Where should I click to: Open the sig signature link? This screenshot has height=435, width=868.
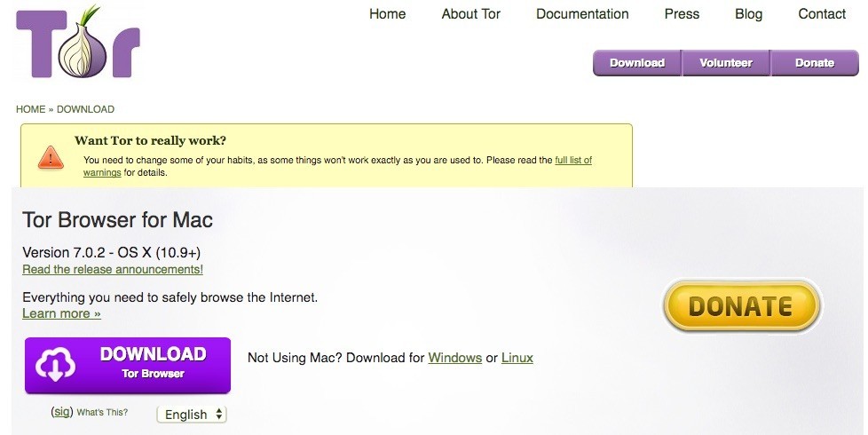point(62,412)
